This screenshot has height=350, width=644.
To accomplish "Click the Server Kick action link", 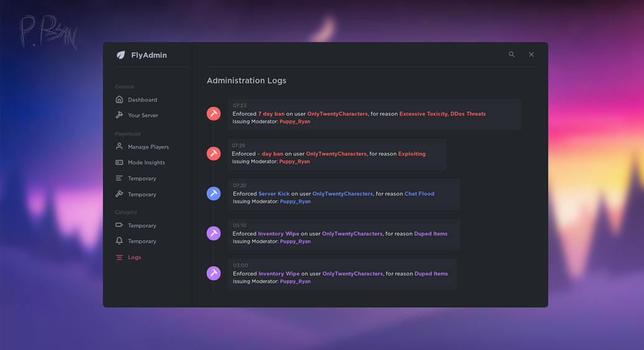I will point(274,194).
